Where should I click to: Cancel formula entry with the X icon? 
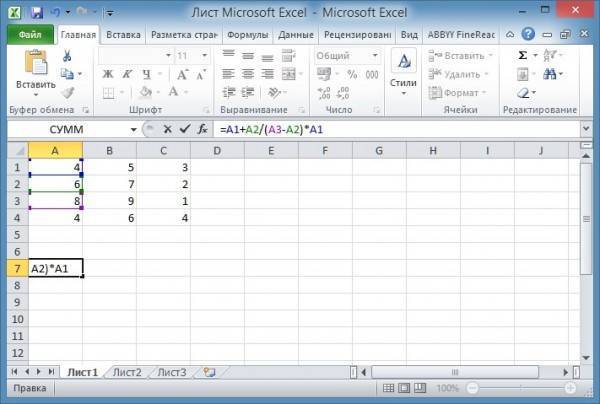pyautogui.click(x=167, y=130)
